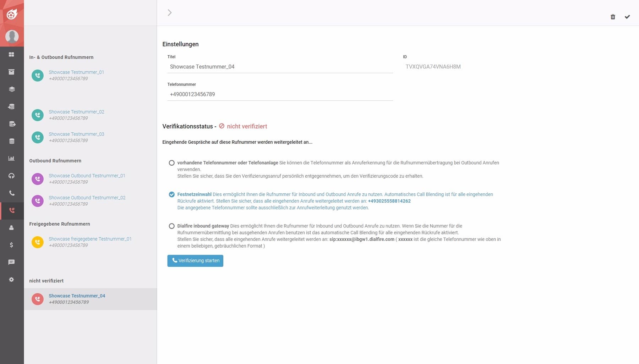
Task: Open the database icon in sidebar
Action: (12, 141)
